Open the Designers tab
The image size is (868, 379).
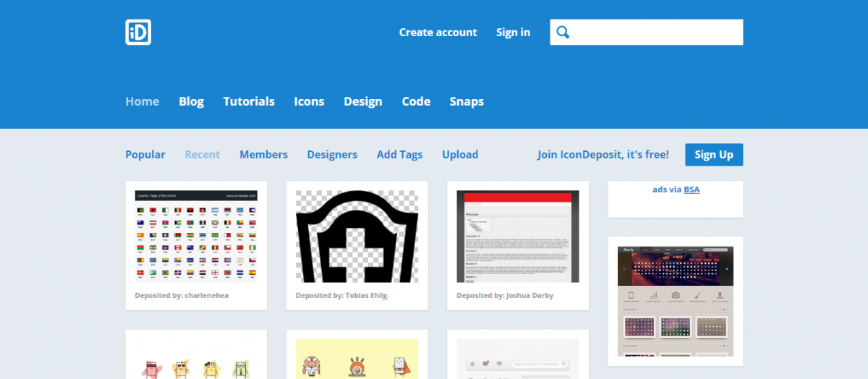pyautogui.click(x=332, y=154)
